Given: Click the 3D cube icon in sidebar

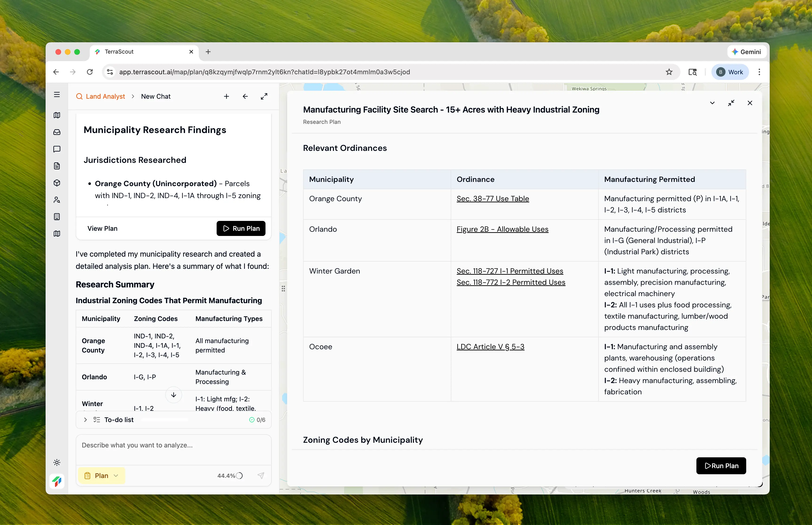Looking at the screenshot, I should coord(57,183).
